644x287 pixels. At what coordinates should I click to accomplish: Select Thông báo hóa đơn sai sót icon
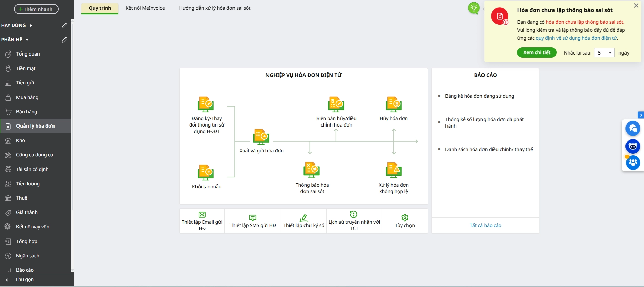312,170
